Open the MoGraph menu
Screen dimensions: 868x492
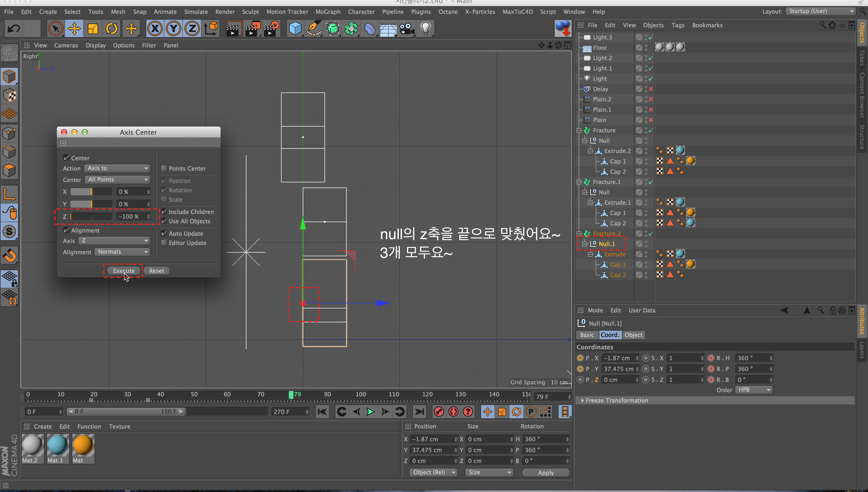point(328,11)
